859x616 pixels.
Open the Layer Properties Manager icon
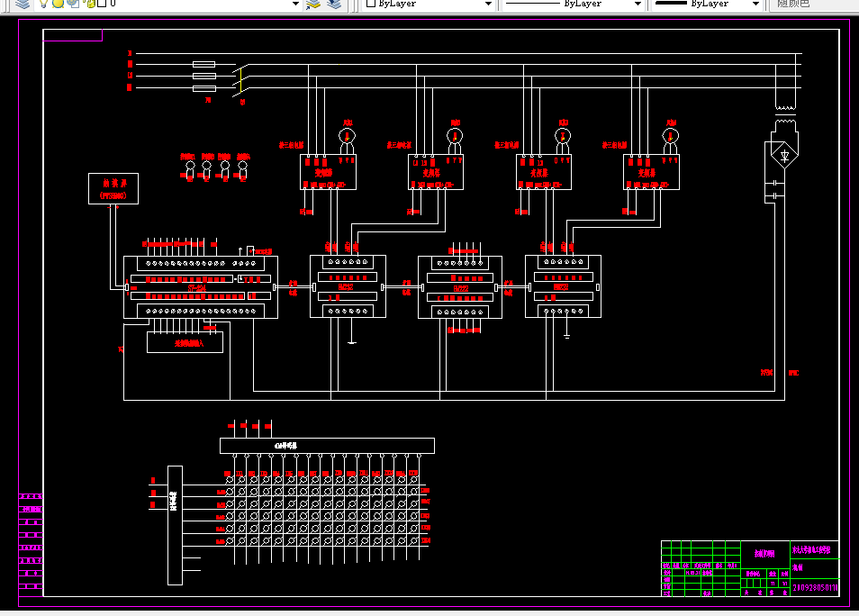[x=23, y=4]
